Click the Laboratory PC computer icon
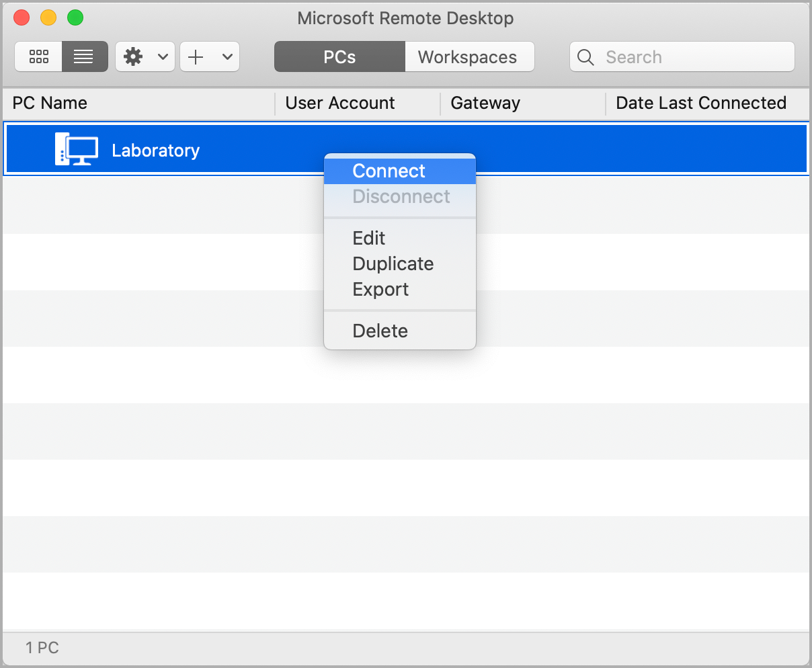 coord(76,150)
